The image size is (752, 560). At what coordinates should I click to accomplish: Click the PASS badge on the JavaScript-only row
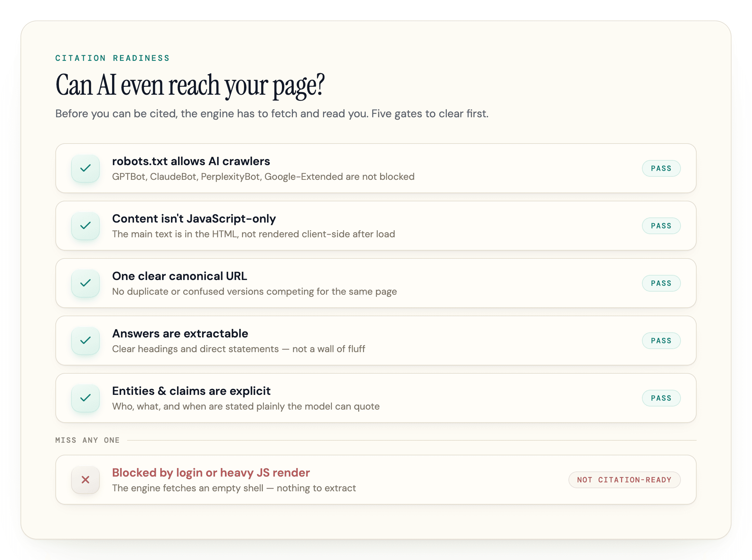coord(661,226)
